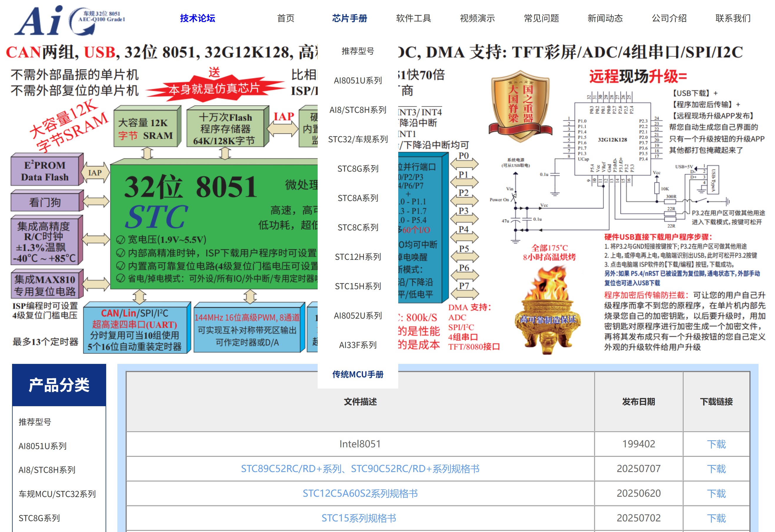Go to 首页 home page
The height and width of the screenshot is (532, 775).
tap(286, 18)
